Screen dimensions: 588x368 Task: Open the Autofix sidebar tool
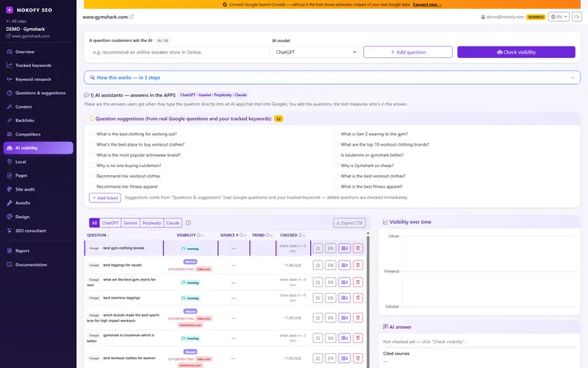point(38,203)
